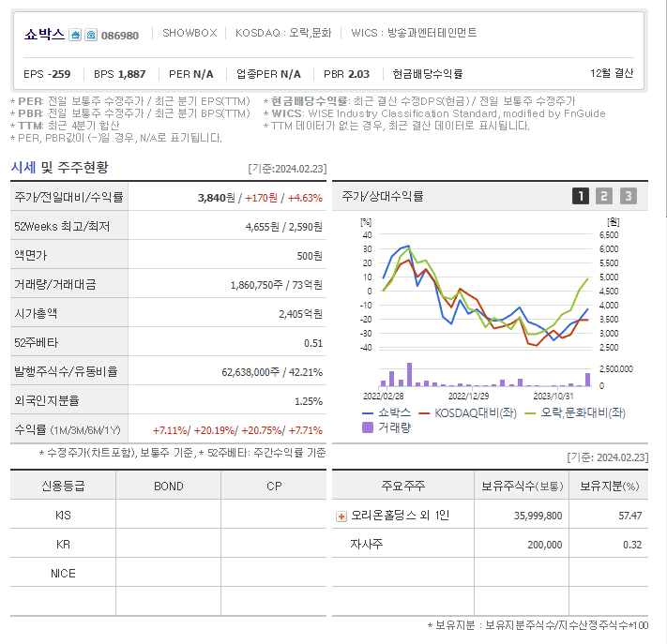Screen dimensions: 667x644
Task: Click the 2022/12/29 date axis label
Action: (468, 397)
